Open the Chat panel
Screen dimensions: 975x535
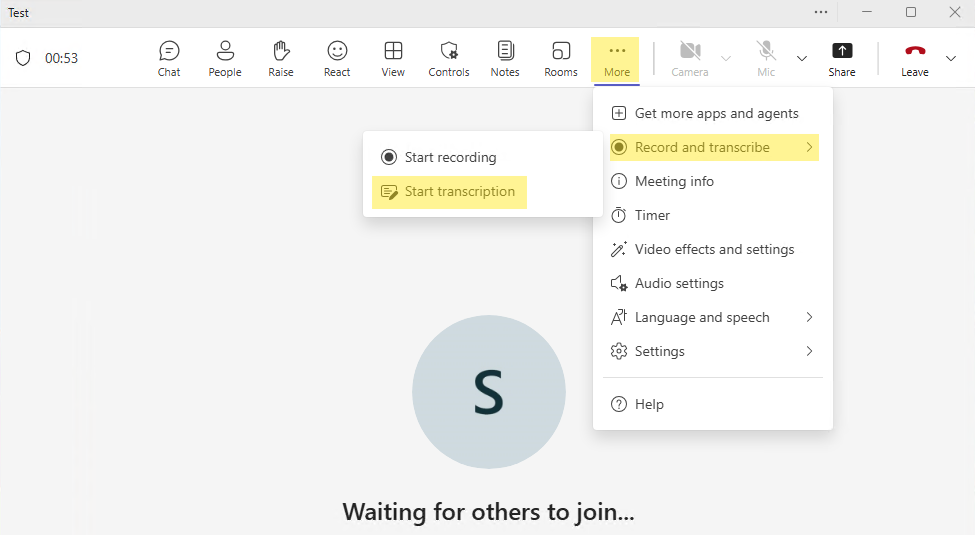tap(169, 58)
